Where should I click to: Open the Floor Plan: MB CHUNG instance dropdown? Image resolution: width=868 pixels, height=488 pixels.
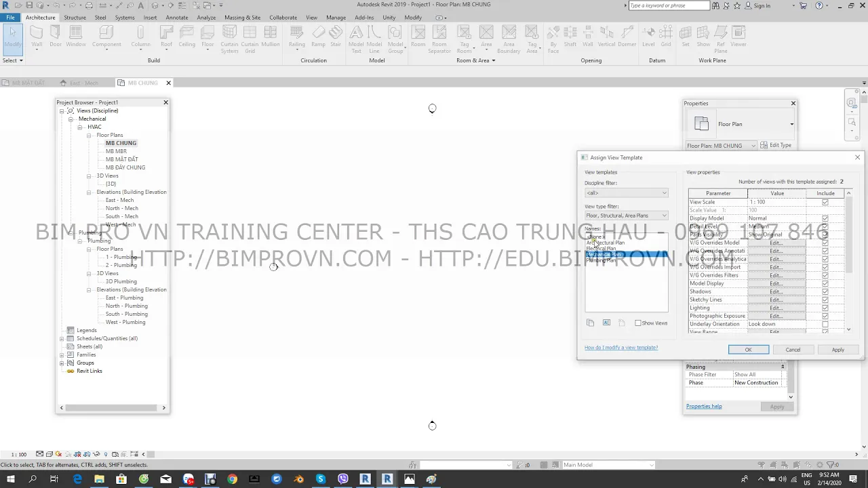(x=721, y=146)
